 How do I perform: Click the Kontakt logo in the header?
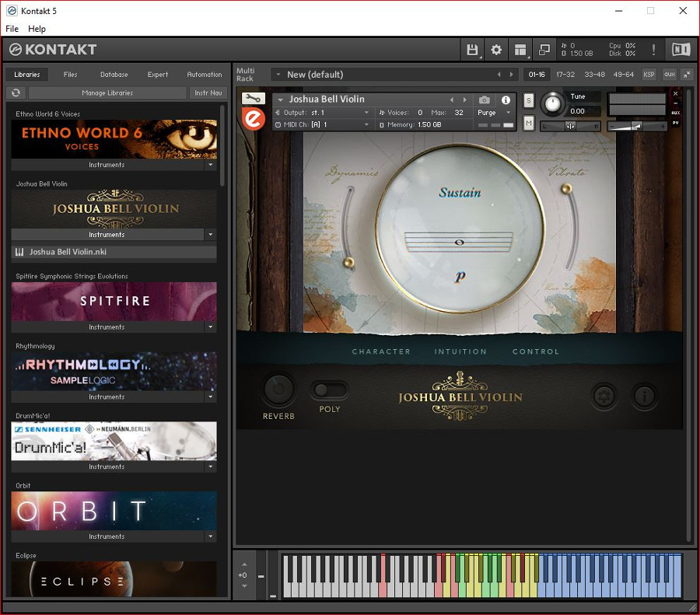[x=53, y=50]
